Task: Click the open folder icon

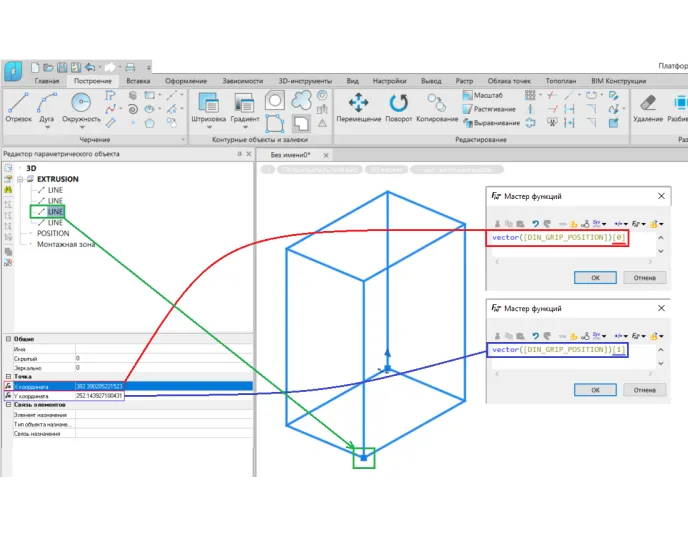Action: [x=48, y=68]
